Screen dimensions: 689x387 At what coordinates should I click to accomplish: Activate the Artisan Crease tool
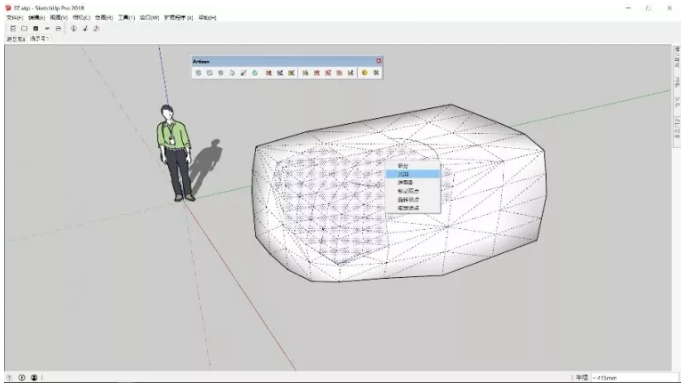[x=232, y=73]
